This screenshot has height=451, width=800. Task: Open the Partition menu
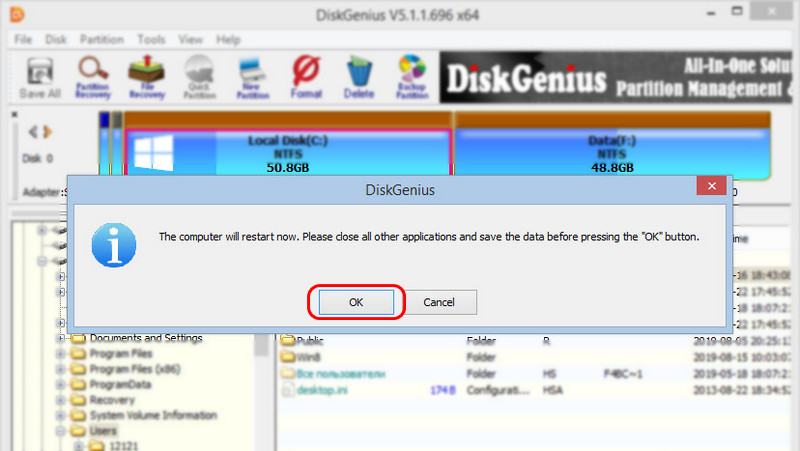click(102, 39)
